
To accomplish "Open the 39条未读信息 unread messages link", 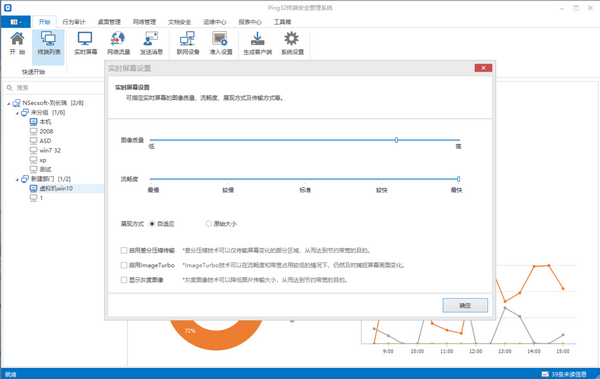I will pyautogui.click(x=569, y=374).
